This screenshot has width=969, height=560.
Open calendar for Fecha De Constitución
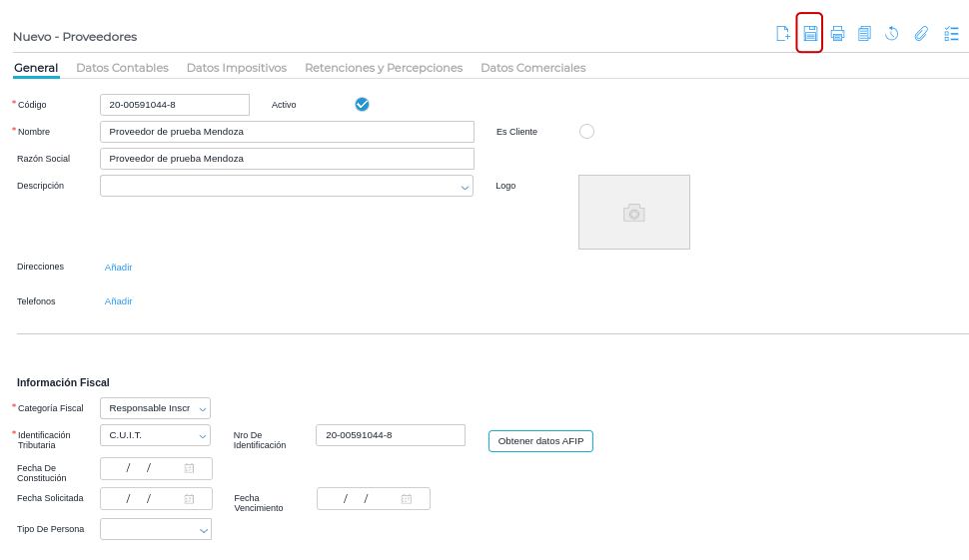pos(189,468)
